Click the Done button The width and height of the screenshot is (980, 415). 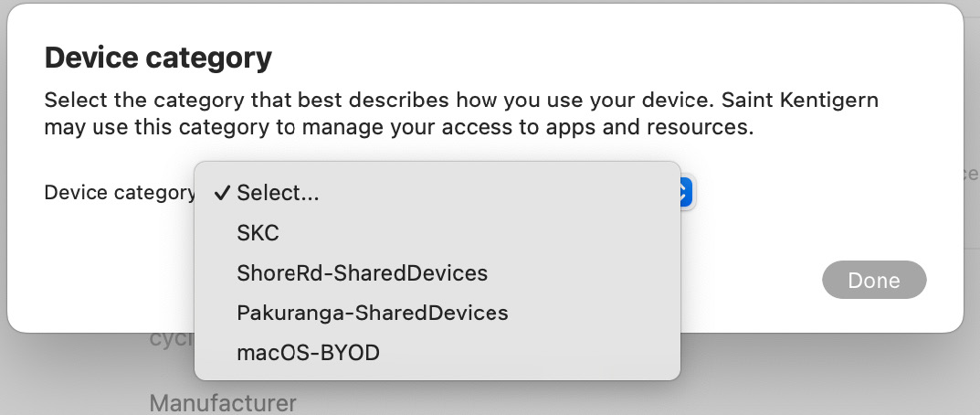[874, 280]
